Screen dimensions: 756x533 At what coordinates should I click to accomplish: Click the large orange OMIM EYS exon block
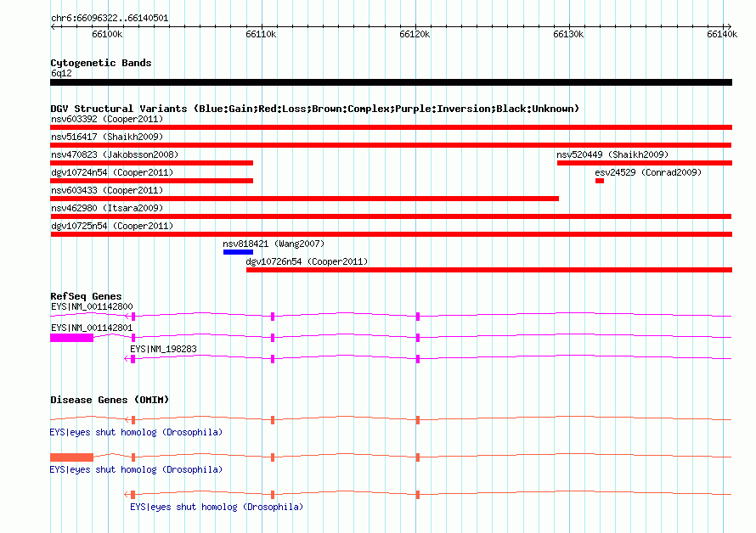pos(72,457)
